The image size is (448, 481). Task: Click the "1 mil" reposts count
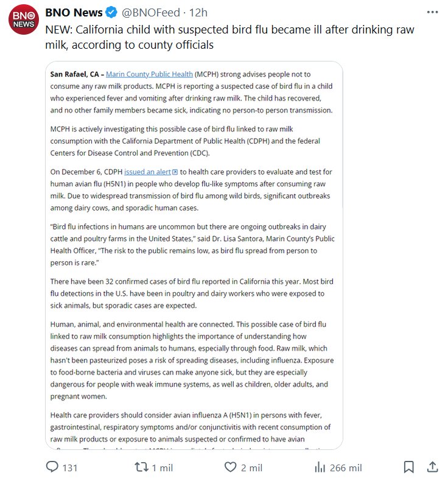coord(163,468)
